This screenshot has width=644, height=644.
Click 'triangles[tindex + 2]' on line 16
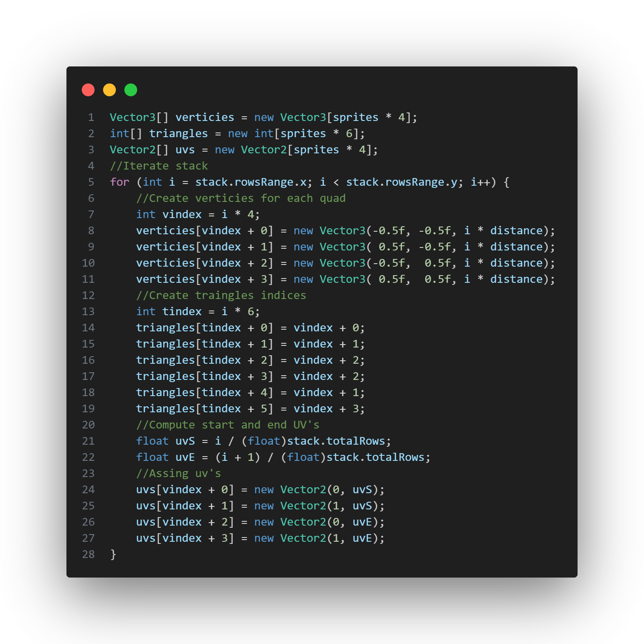click(205, 360)
